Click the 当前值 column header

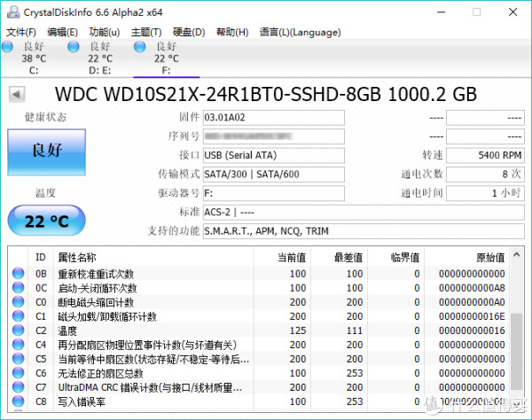pos(282,257)
